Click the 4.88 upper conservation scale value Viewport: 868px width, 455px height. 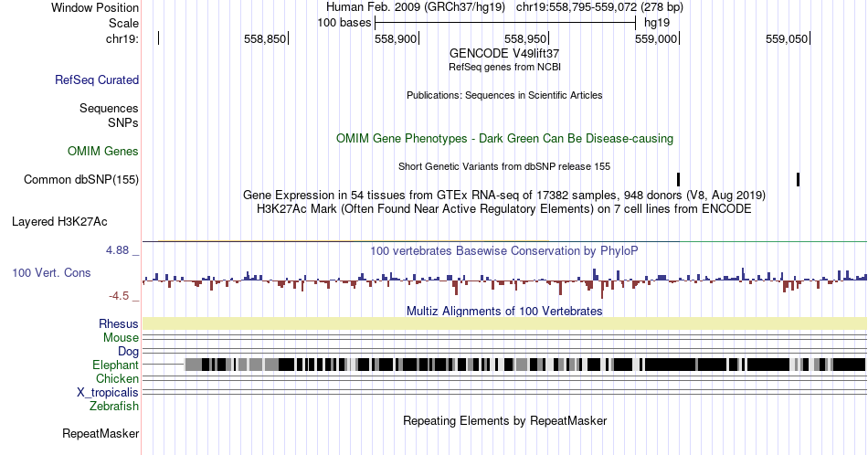[117, 250]
